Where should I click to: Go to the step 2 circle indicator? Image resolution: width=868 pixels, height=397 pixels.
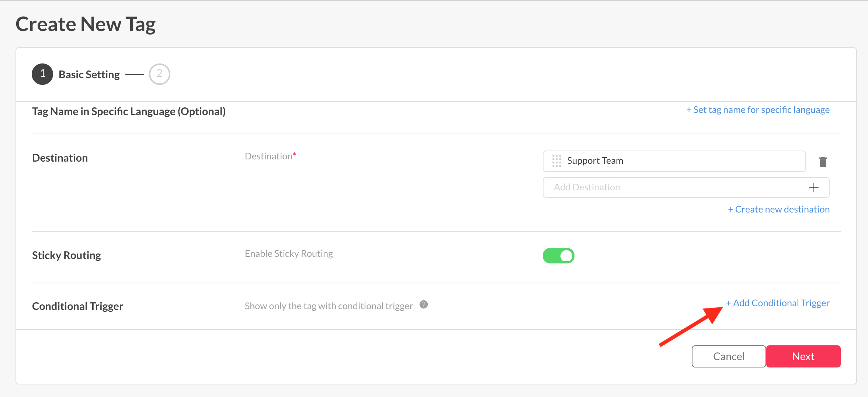(159, 74)
